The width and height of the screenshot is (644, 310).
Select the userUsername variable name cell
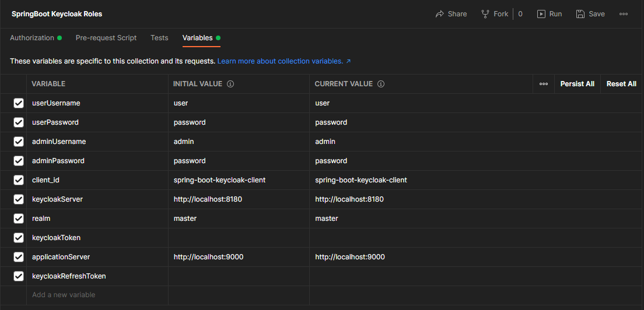pos(97,103)
